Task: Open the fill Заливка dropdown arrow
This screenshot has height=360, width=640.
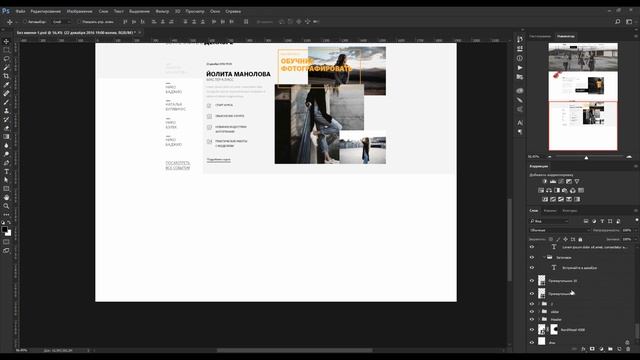Action: [x=636, y=239]
